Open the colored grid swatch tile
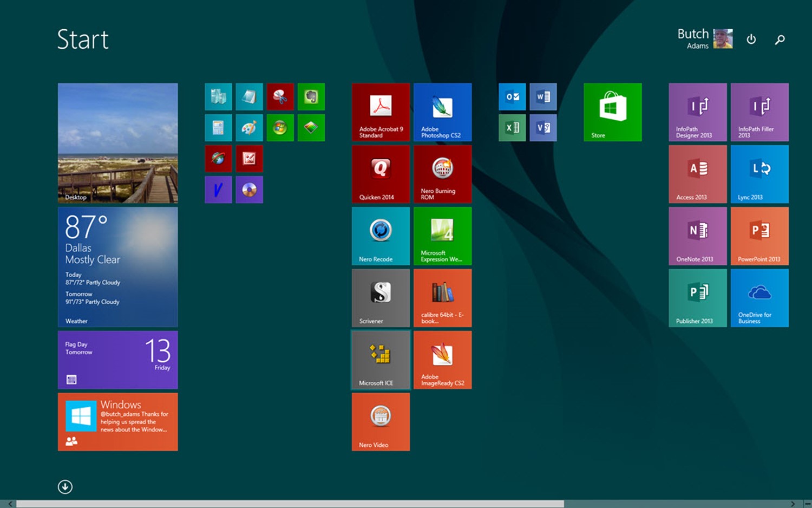Viewport: 812px width, 508px height. (x=311, y=128)
